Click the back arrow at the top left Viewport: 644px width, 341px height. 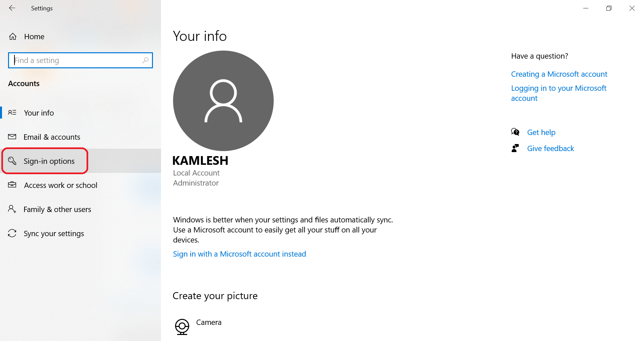click(x=12, y=8)
